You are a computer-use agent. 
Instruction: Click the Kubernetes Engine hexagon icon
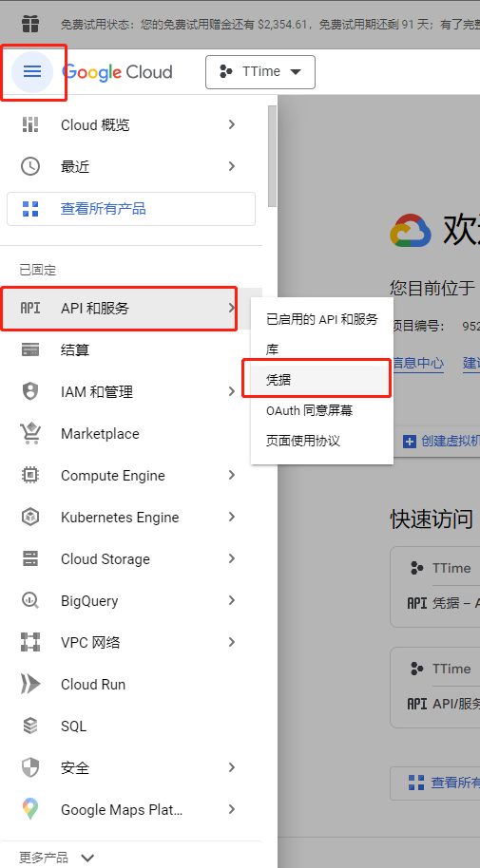(x=30, y=517)
